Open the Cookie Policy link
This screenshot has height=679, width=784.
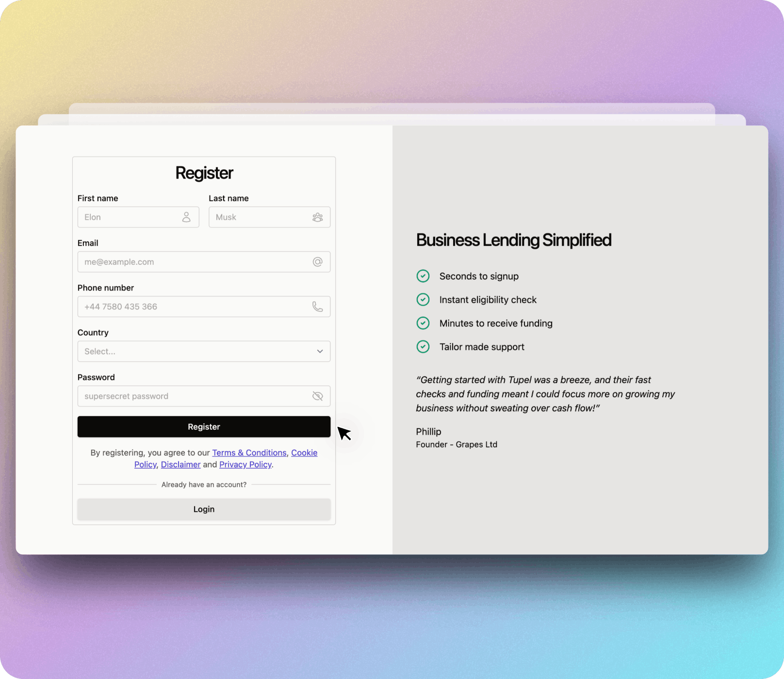[x=304, y=453]
